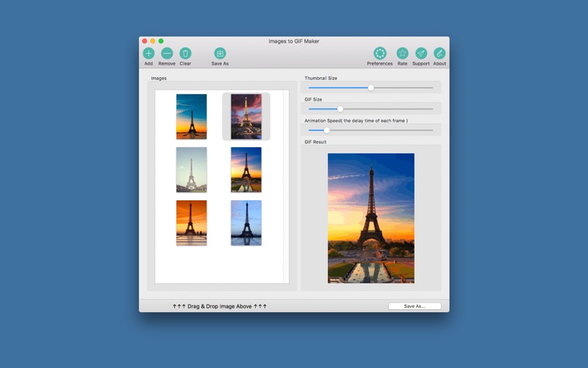Screen dimensions: 588x368
Task: Click the GIF Size slider handle
Action: 340,109
